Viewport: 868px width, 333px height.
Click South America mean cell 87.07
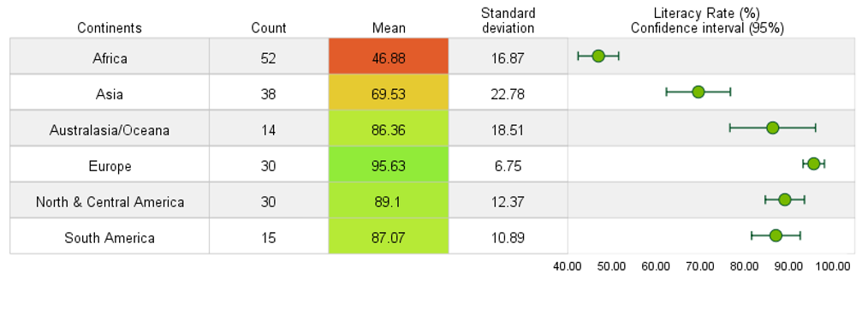389,235
